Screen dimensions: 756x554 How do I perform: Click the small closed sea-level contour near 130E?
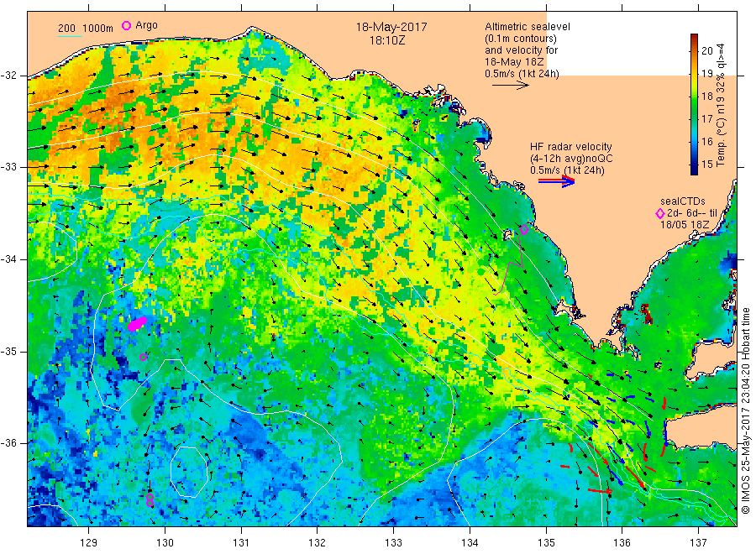pyautogui.click(x=189, y=472)
